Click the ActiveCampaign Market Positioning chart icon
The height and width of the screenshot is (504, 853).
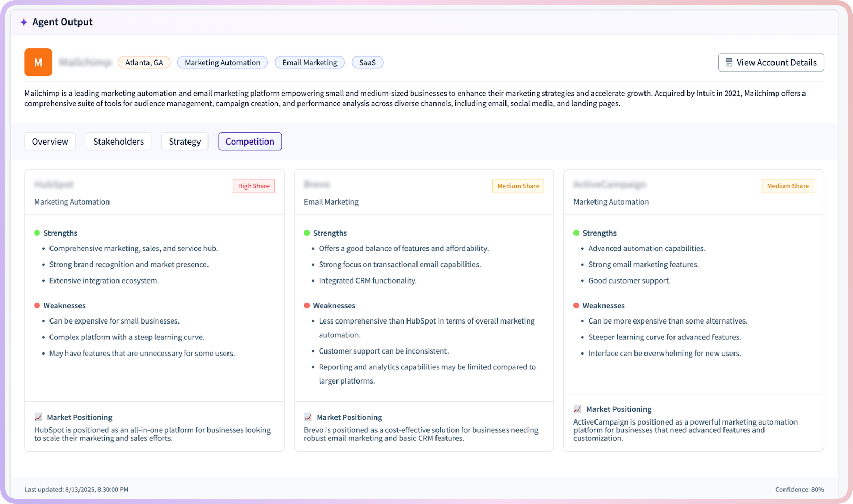(x=578, y=409)
